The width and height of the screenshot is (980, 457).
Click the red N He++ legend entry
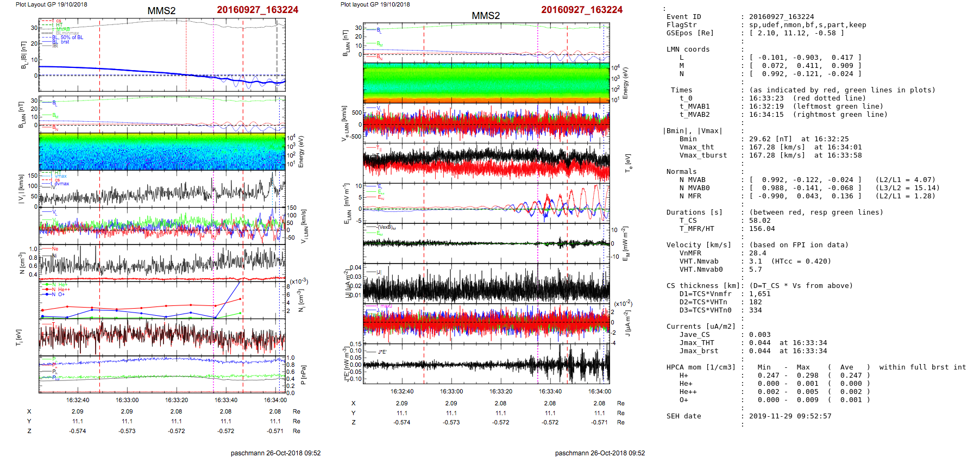click(60, 290)
